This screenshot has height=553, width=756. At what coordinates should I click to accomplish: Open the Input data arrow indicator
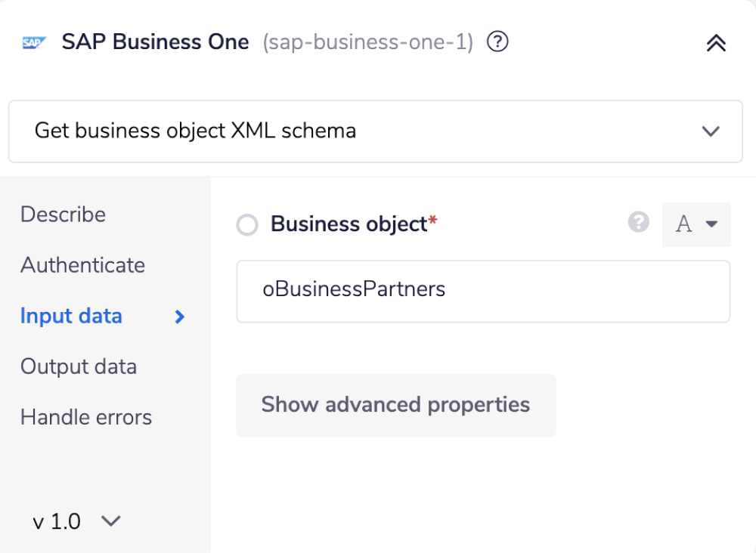point(178,317)
